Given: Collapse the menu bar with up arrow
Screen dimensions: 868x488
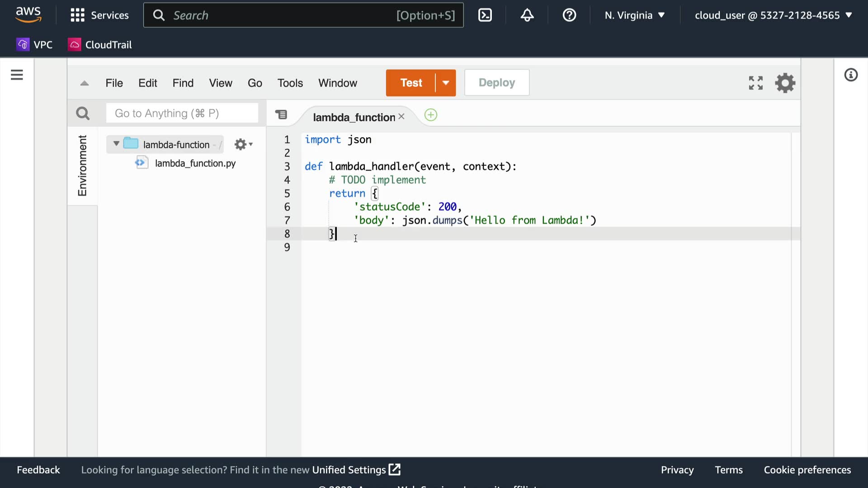Looking at the screenshot, I should (x=84, y=83).
